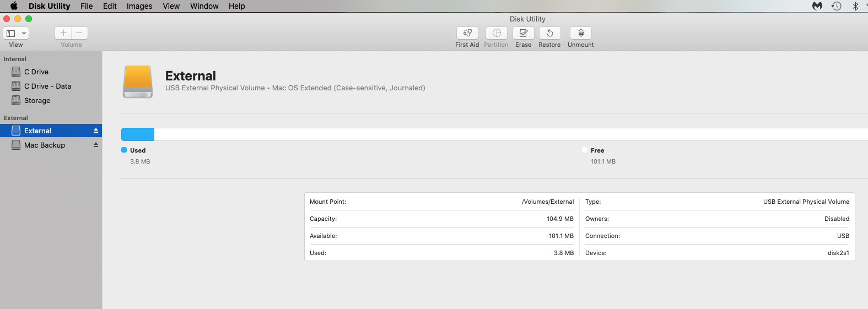Viewport: 868px width, 309px height.
Task: Open the Restore tool
Action: pos(550,33)
